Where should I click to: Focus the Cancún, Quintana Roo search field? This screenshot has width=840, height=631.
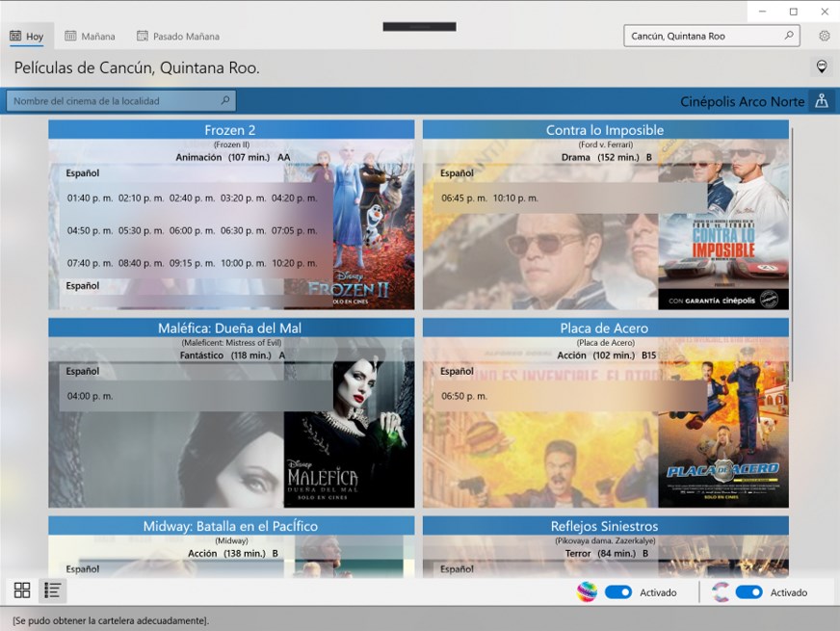712,36
